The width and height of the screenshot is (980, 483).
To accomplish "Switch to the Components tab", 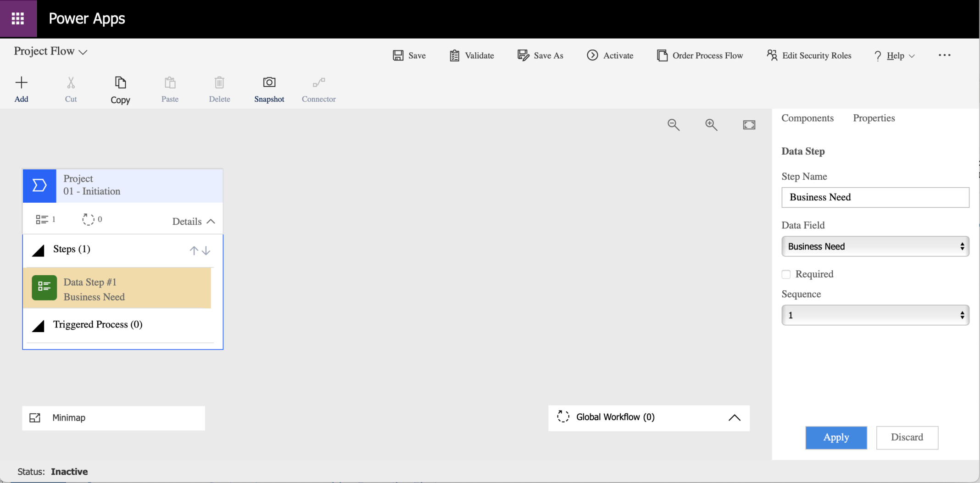I will pyautogui.click(x=807, y=118).
